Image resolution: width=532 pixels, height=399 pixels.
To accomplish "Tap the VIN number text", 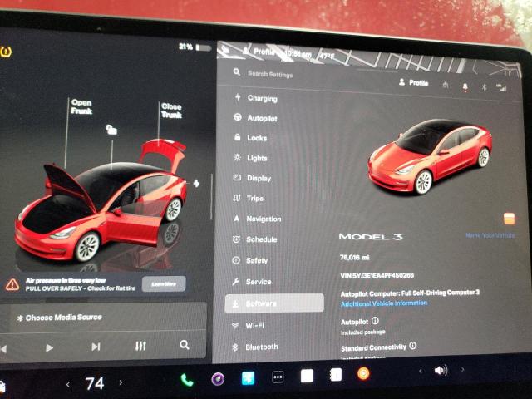I will click(377, 275).
